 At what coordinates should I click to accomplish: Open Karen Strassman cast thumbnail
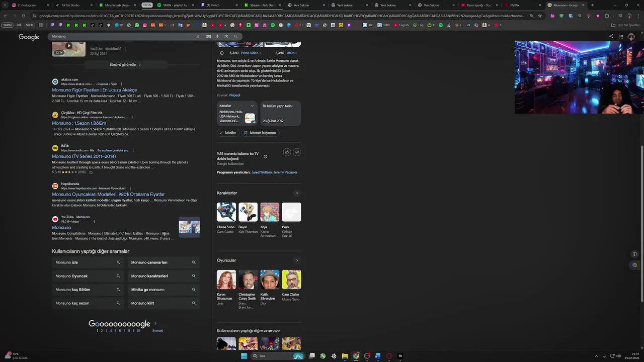226,280
